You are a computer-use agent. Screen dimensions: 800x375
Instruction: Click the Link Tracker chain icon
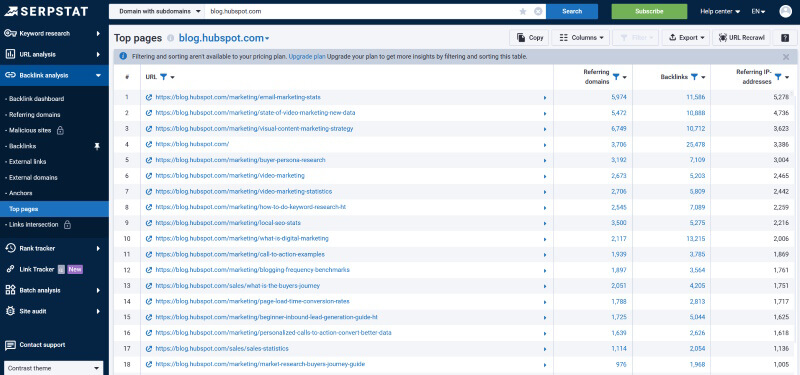click(x=10, y=269)
